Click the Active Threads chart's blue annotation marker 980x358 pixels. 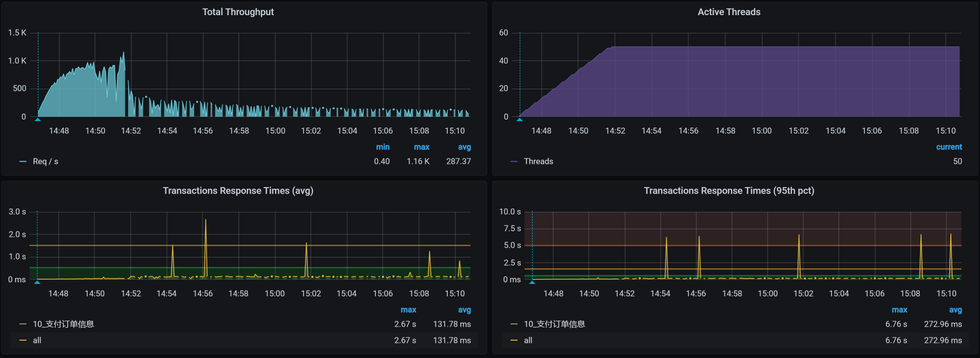[x=520, y=119]
